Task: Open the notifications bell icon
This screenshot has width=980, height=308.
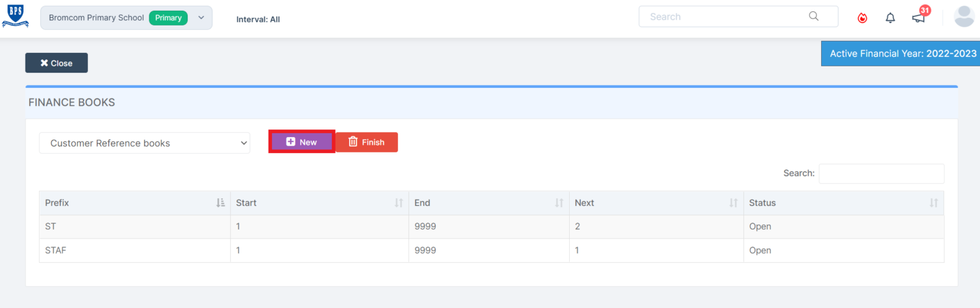Action: (890, 18)
